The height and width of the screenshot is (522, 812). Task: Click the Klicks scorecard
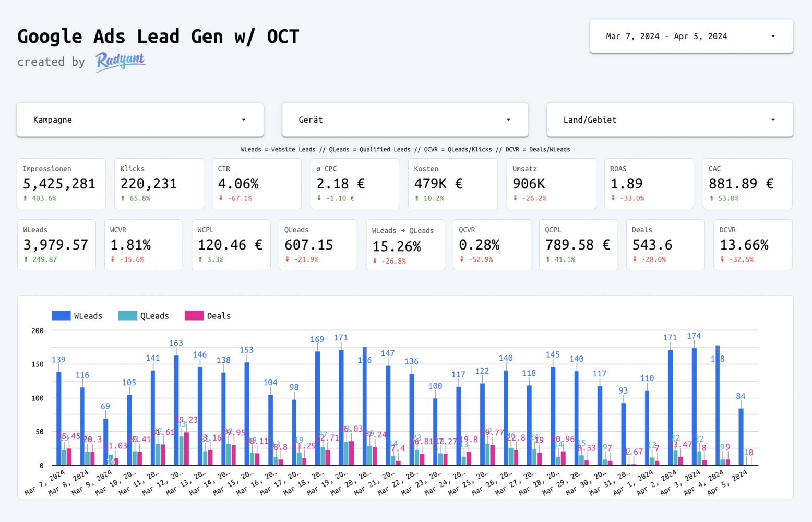coord(159,184)
